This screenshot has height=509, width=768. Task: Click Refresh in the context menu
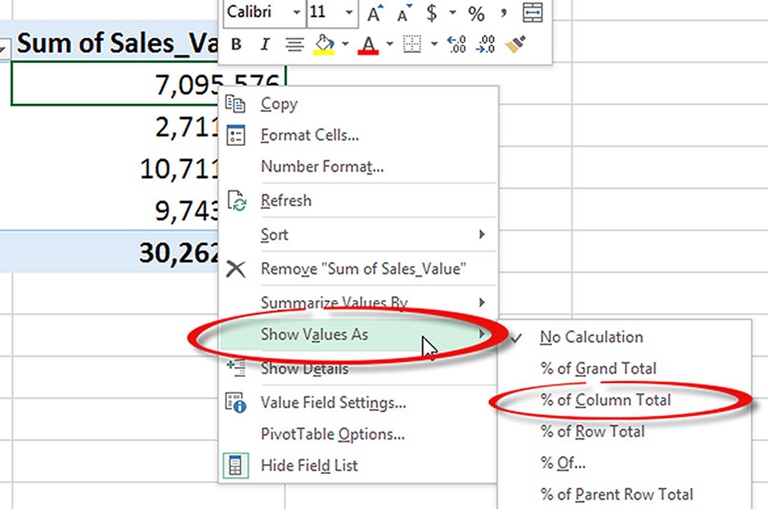pyautogui.click(x=359, y=201)
